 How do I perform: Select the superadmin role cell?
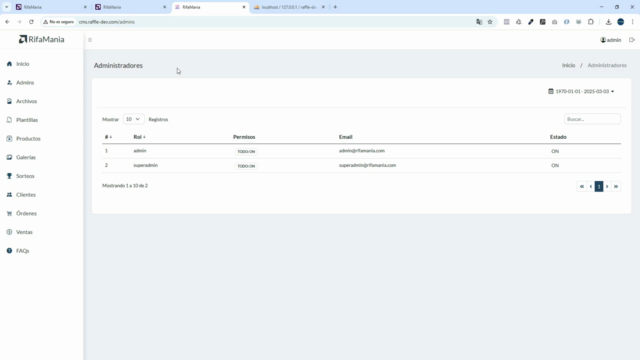pyautogui.click(x=145, y=165)
